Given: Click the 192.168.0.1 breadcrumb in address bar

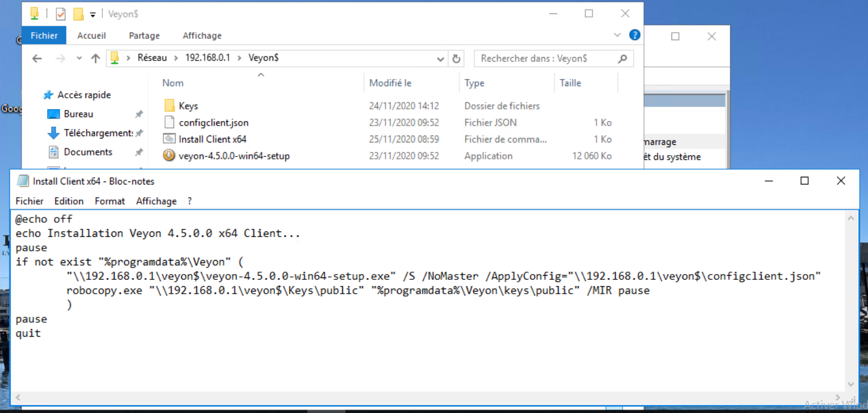Looking at the screenshot, I should [209, 58].
